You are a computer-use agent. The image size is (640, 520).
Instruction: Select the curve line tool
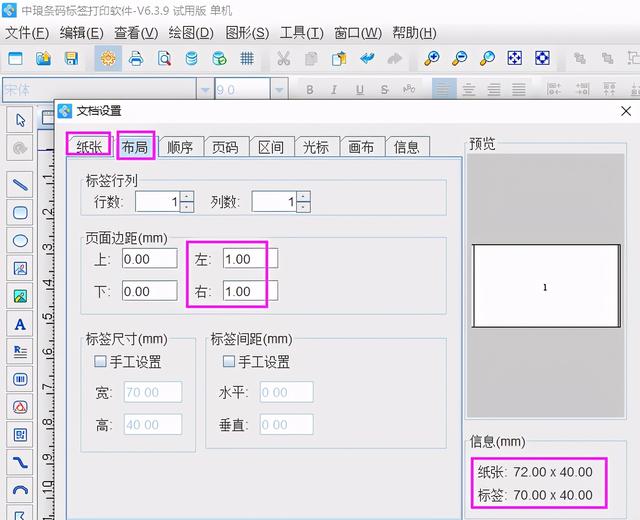tap(20, 462)
